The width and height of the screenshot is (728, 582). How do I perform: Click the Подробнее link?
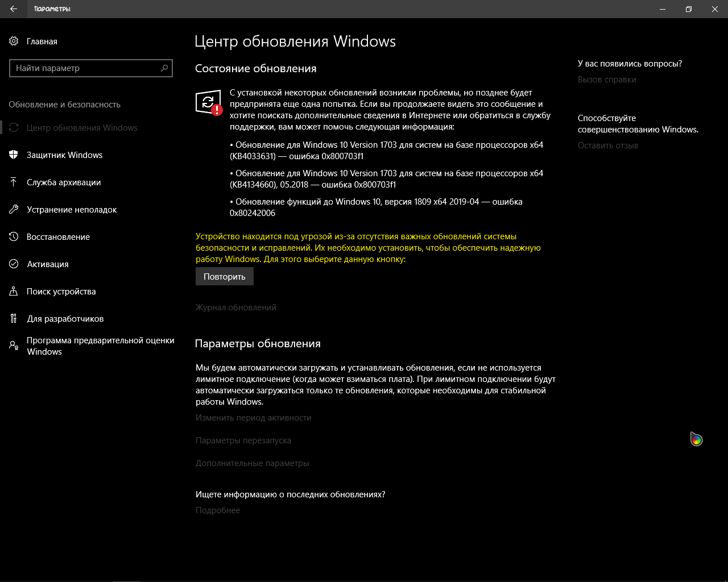(218, 510)
